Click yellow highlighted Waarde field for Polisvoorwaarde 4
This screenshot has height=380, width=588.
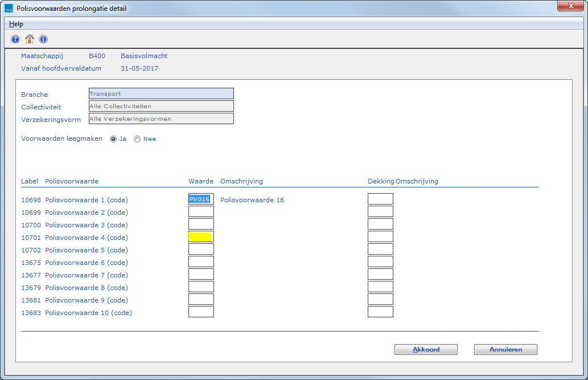201,237
